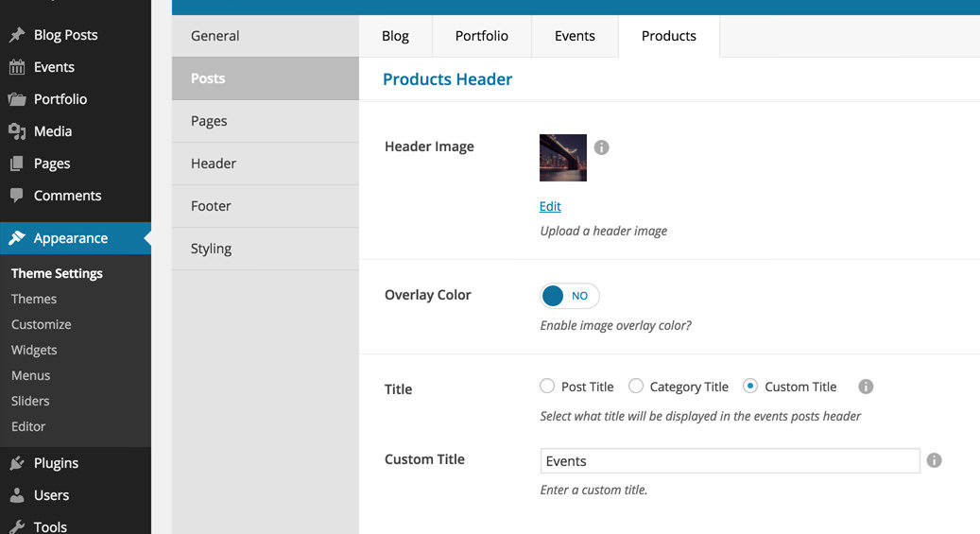Screen dimensions: 980x534
Task: Click info icon beside Custom Title field
Action: (934, 460)
